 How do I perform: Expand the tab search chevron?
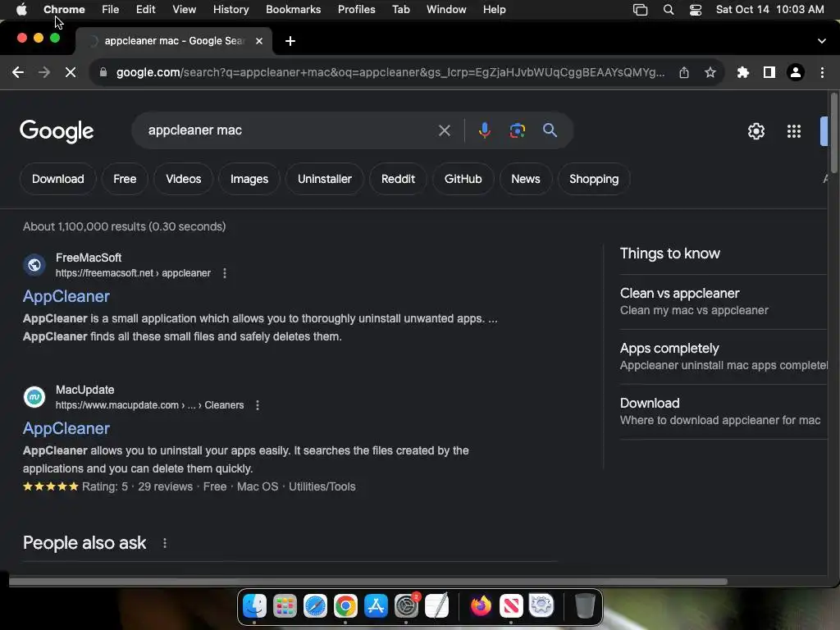pos(822,41)
